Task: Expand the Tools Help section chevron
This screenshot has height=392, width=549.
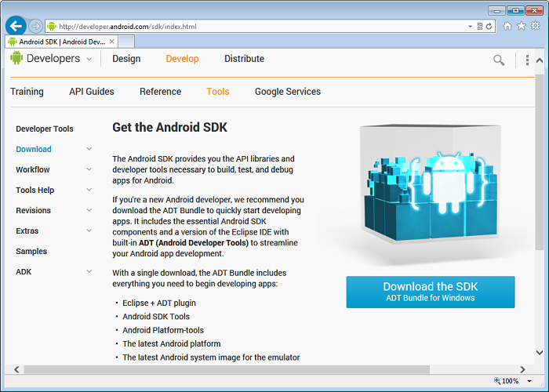Action: tap(89, 190)
